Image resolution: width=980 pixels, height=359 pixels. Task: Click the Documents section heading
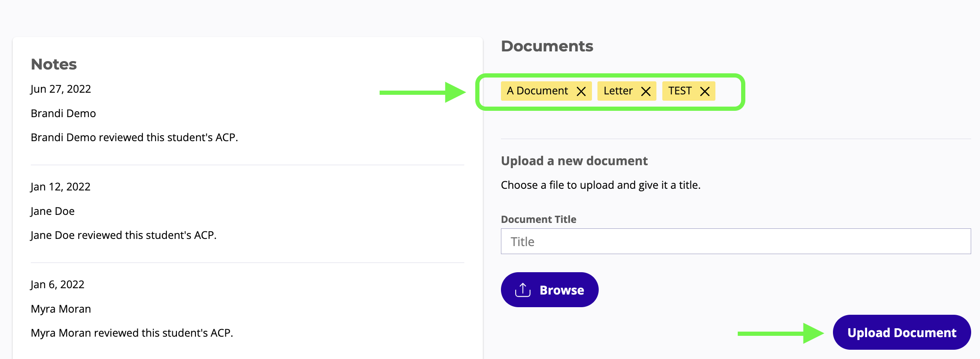(x=547, y=46)
